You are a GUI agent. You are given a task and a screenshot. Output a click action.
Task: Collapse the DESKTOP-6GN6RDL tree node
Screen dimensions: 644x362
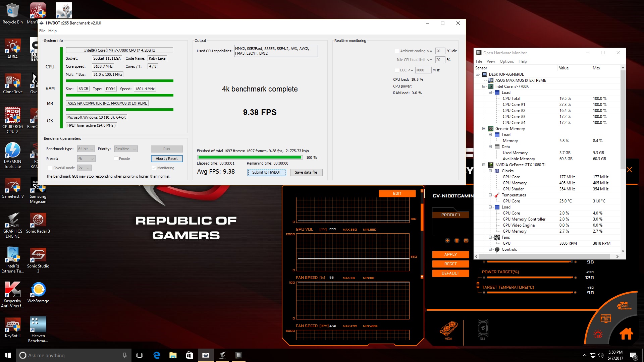click(x=478, y=74)
